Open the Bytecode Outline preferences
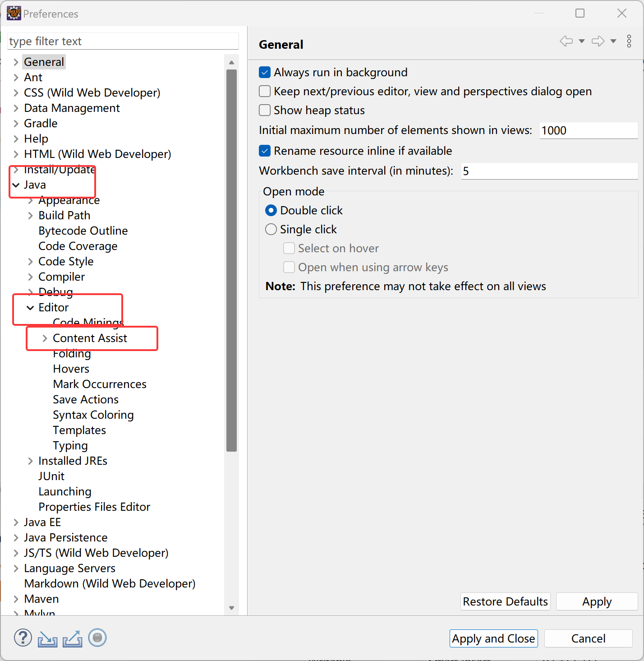This screenshot has height=661, width=644. [x=83, y=231]
